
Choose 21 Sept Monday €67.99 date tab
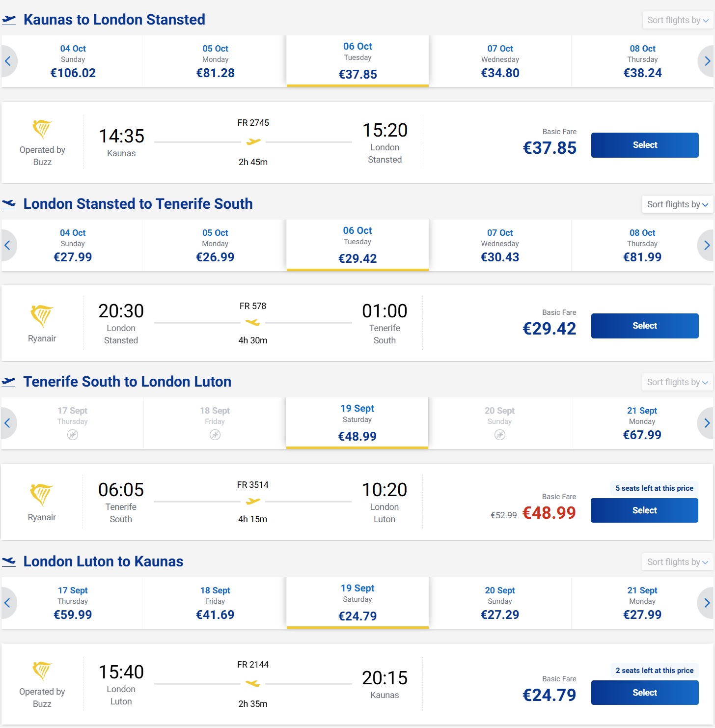point(642,423)
